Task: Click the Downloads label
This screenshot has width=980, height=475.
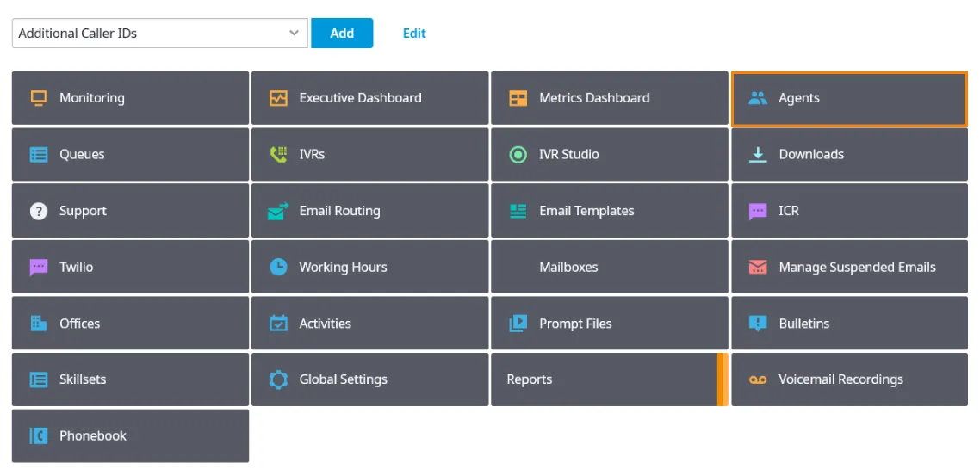Action: tap(811, 155)
